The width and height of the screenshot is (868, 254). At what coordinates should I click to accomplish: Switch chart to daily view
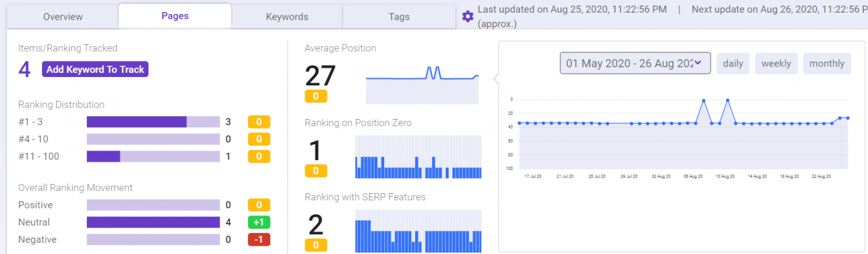(733, 63)
